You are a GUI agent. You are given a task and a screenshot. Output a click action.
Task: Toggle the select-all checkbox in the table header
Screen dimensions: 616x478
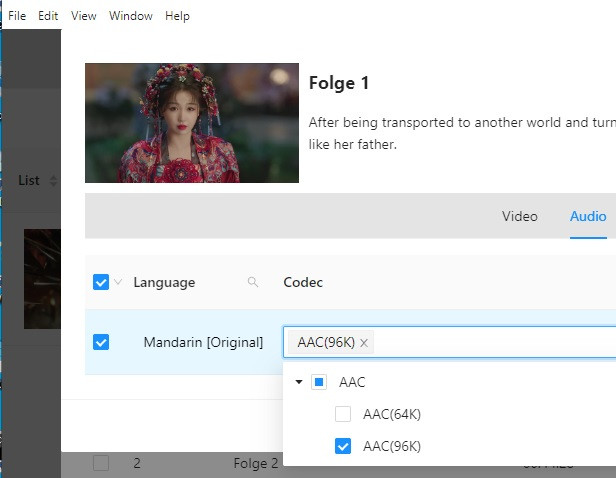(101, 282)
